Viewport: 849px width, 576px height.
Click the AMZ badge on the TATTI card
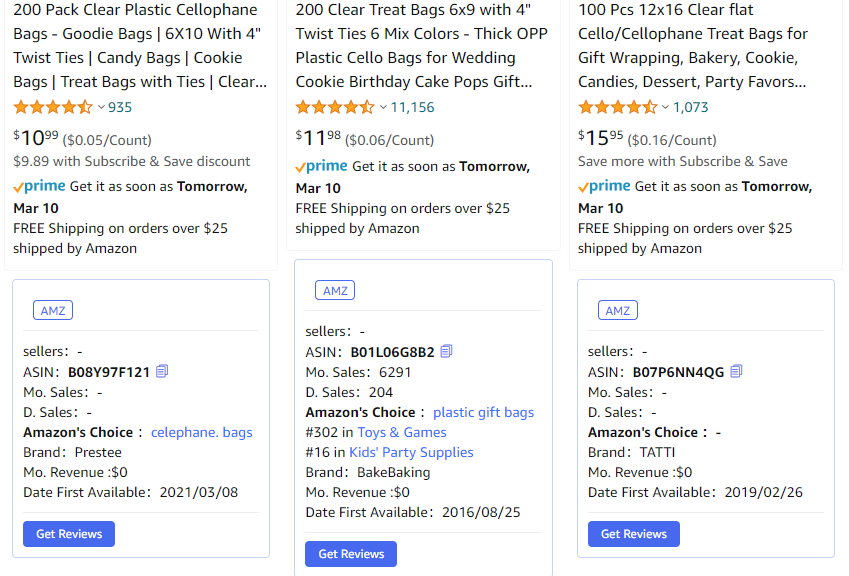pyautogui.click(x=618, y=310)
